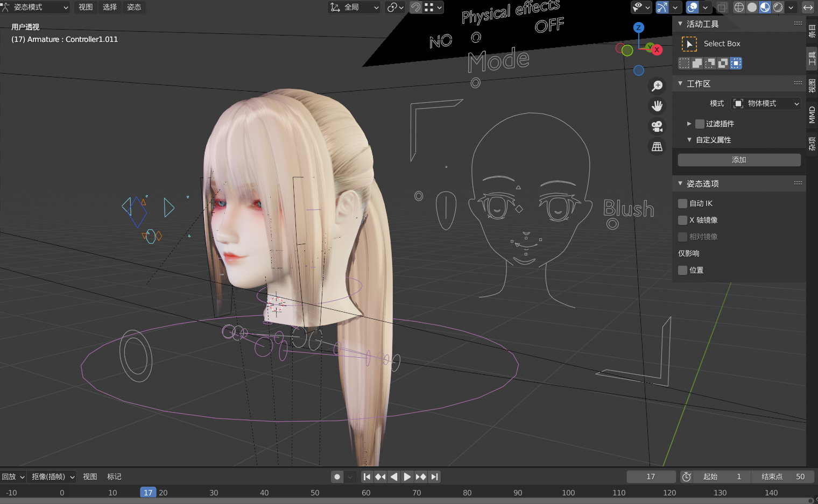This screenshot has width=818, height=504.
Task: Enable the 位置 checkbox
Action: tap(682, 270)
